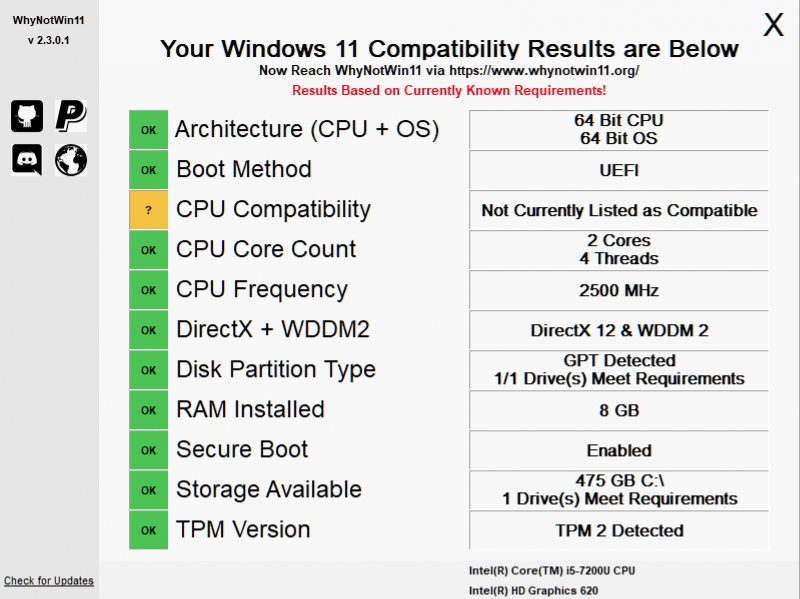Click the globe website icon
This screenshot has height=599, width=800.
pos(71,159)
